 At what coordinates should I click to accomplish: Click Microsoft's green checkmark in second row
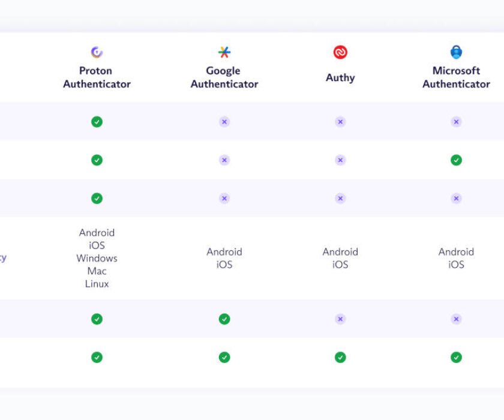click(x=456, y=160)
